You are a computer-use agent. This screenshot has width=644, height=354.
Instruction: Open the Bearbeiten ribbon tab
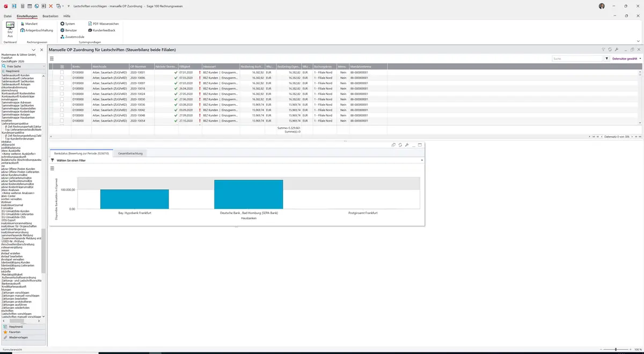(x=50, y=16)
